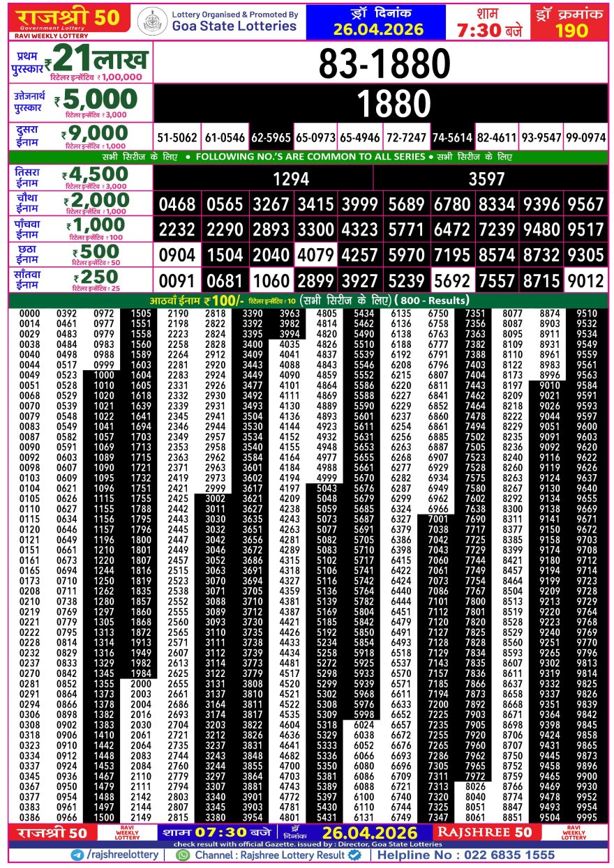Click the Ravi Weekly Lottery badge bottom-right
614x868 pixels.
574,832
